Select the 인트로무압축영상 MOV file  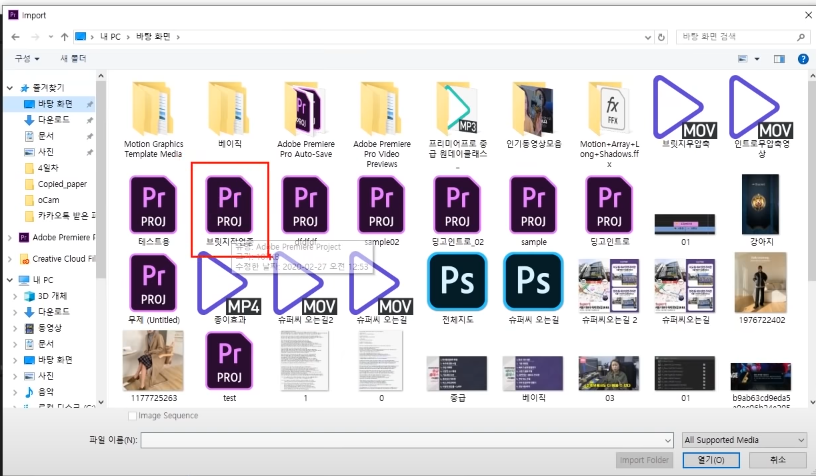761,115
